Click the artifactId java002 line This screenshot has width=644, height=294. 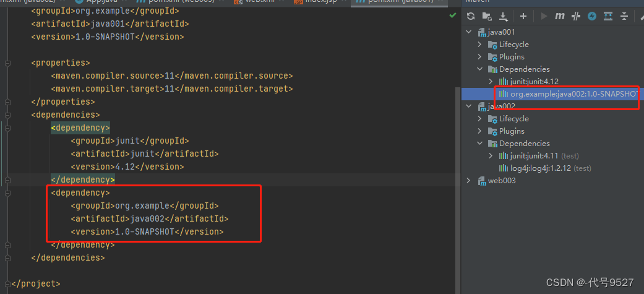(150, 218)
